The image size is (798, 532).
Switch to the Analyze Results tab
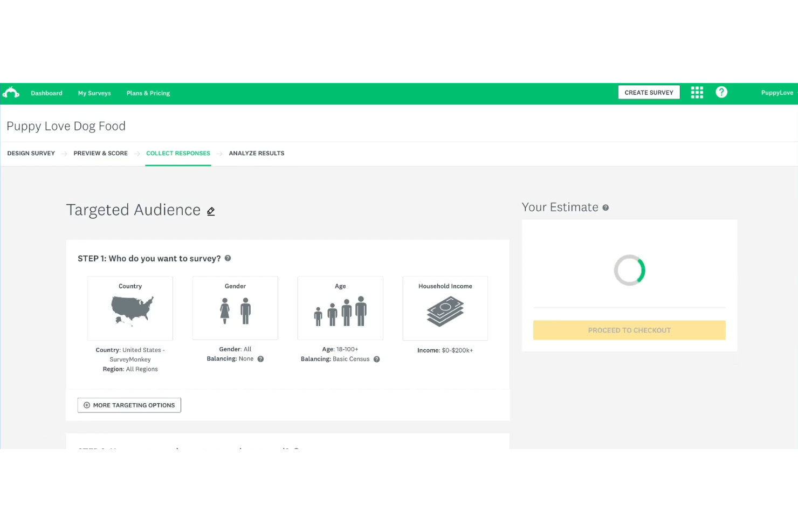(257, 154)
